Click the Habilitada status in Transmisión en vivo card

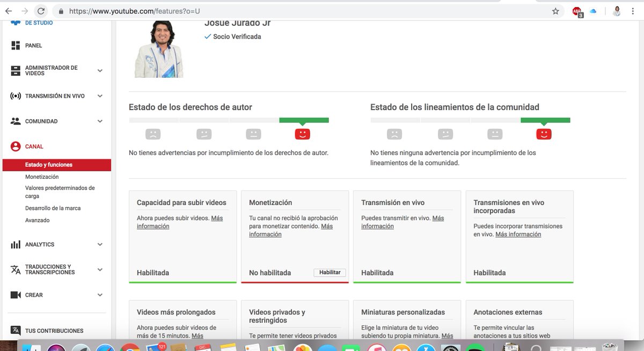click(377, 273)
